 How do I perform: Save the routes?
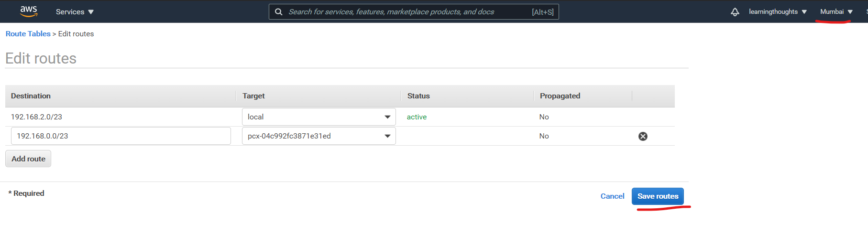(x=658, y=196)
